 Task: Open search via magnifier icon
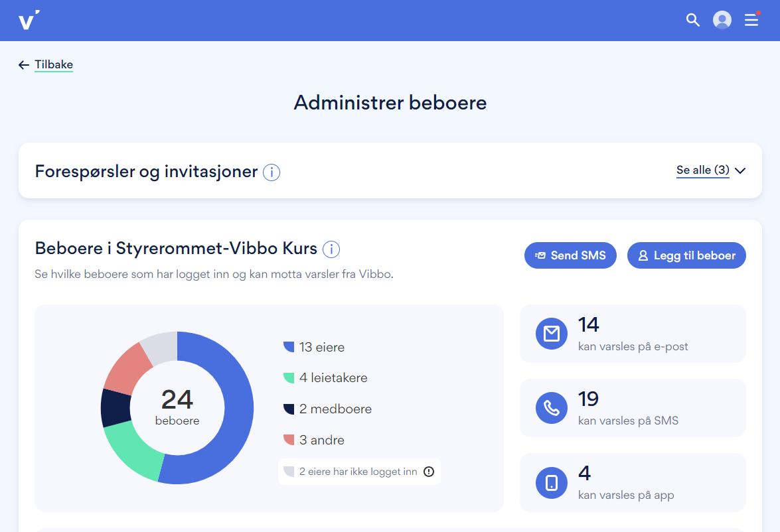coord(692,20)
